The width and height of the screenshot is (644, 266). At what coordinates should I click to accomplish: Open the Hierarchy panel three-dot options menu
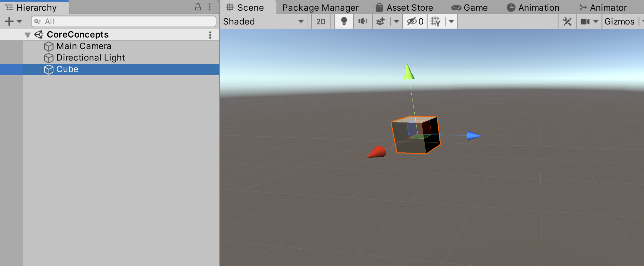tap(209, 7)
